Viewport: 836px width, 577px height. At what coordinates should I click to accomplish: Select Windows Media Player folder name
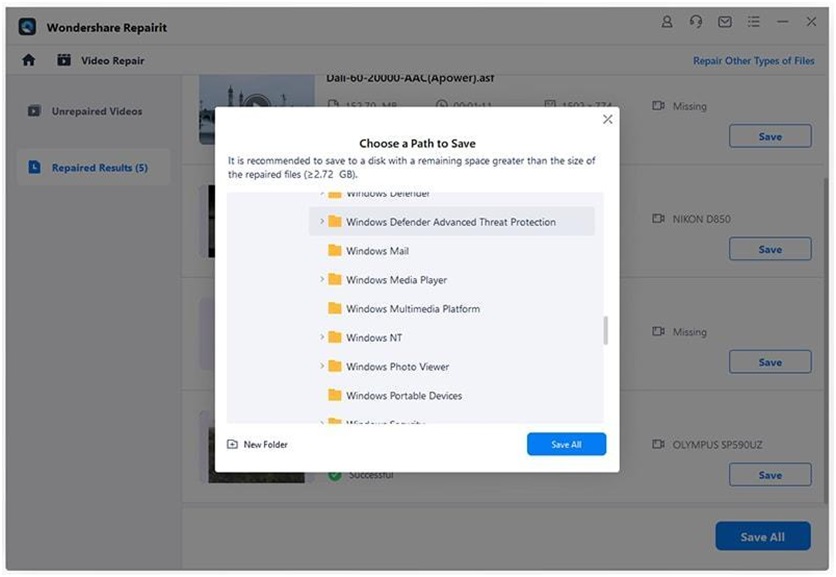pos(396,280)
